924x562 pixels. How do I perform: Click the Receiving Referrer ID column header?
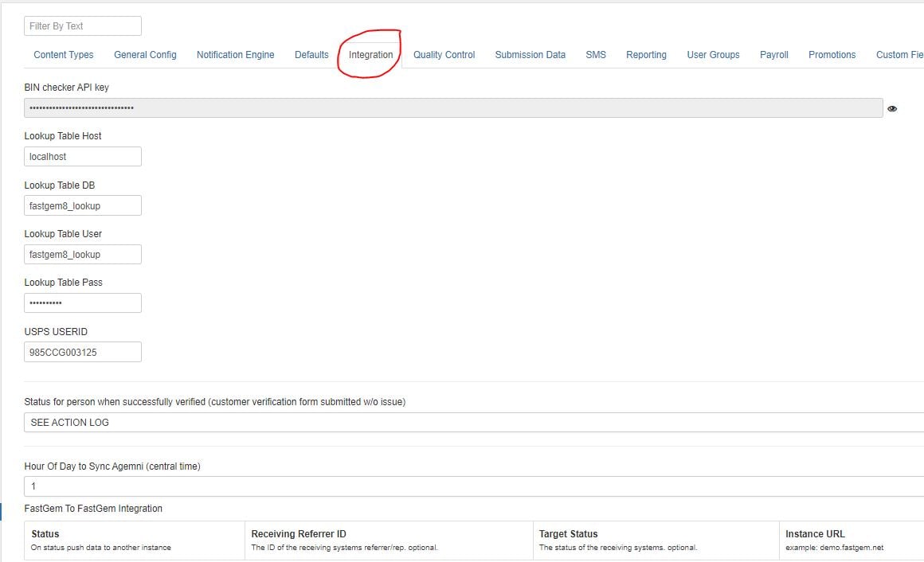[x=299, y=533]
